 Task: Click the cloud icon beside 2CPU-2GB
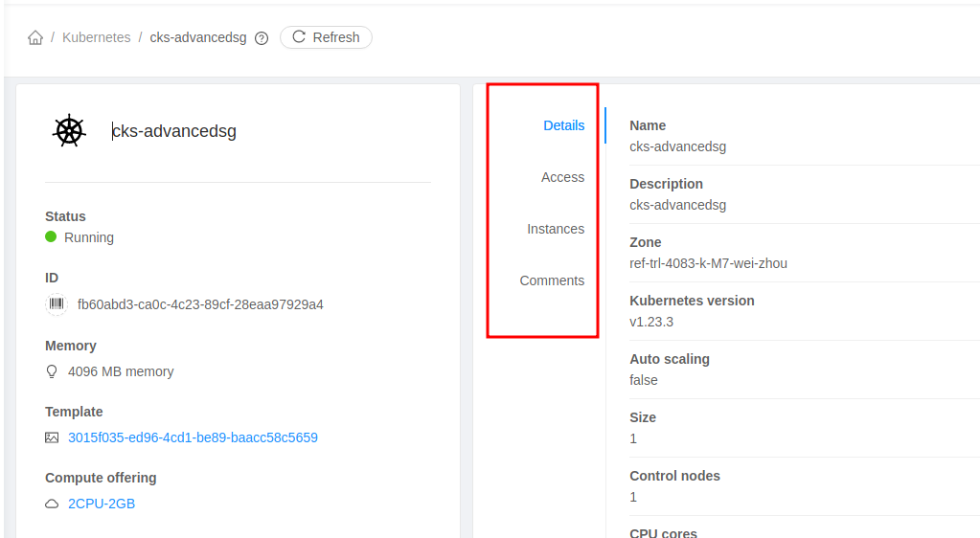tap(52, 504)
